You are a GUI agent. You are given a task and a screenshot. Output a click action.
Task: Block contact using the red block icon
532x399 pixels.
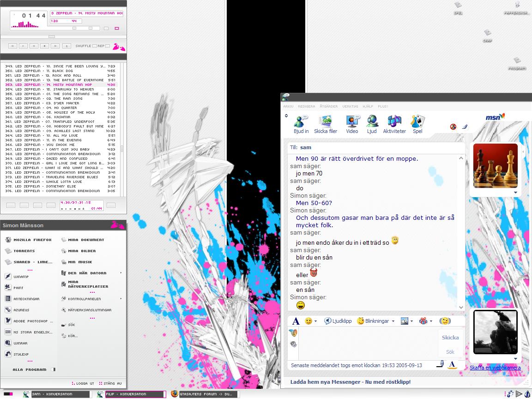pyautogui.click(x=453, y=127)
